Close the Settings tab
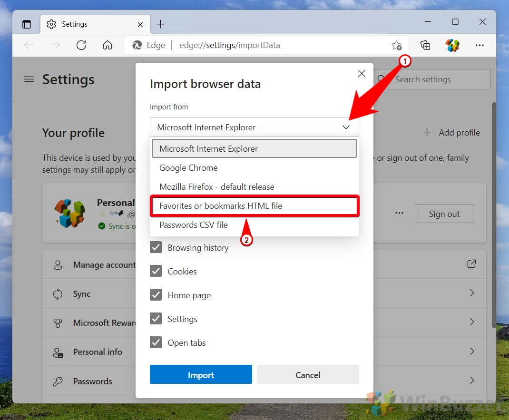This screenshot has width=509, height=420. tap(140, 25)
